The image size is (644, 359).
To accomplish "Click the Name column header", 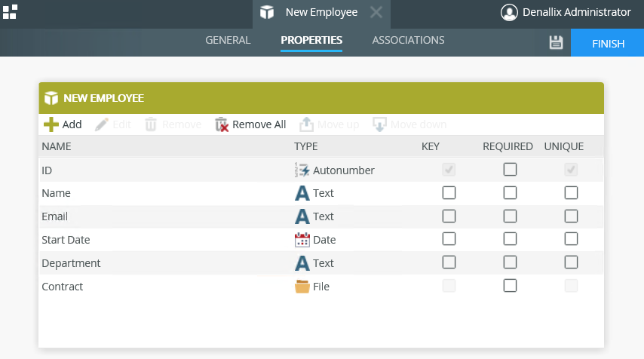I will (x=57, y=146).
